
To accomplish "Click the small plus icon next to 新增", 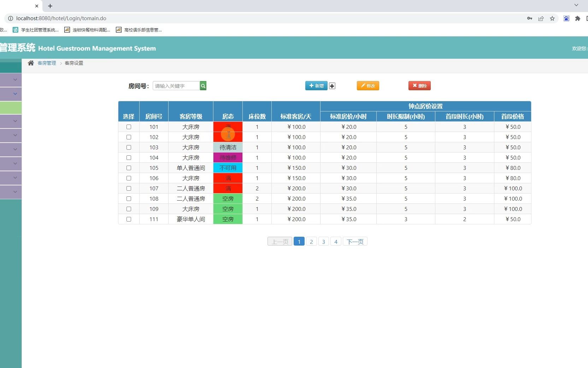I will (332, 86).
